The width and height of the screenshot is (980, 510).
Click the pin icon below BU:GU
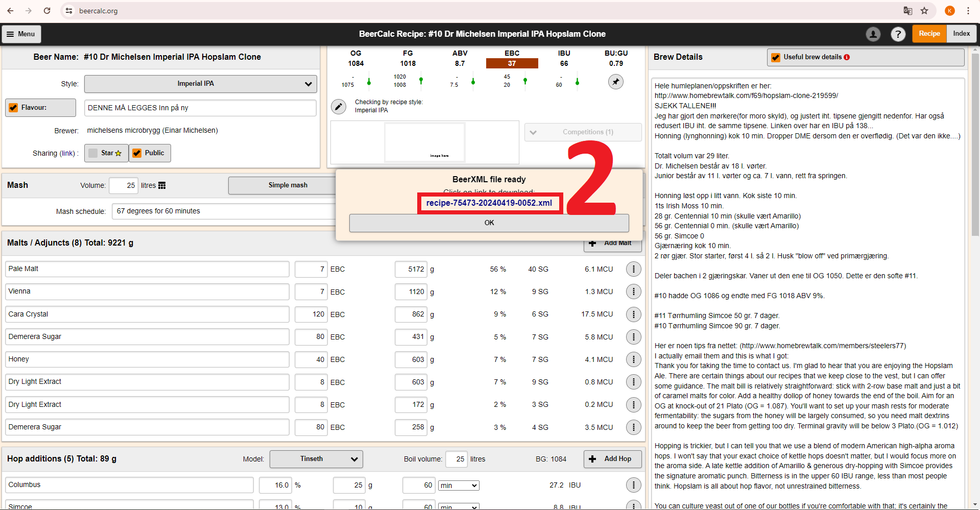pos(615,82)
